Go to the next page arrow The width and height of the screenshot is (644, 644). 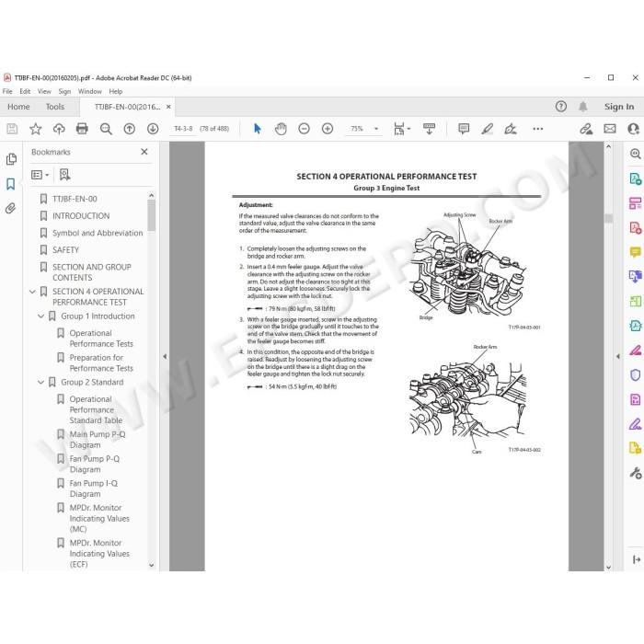pos(153,129)
